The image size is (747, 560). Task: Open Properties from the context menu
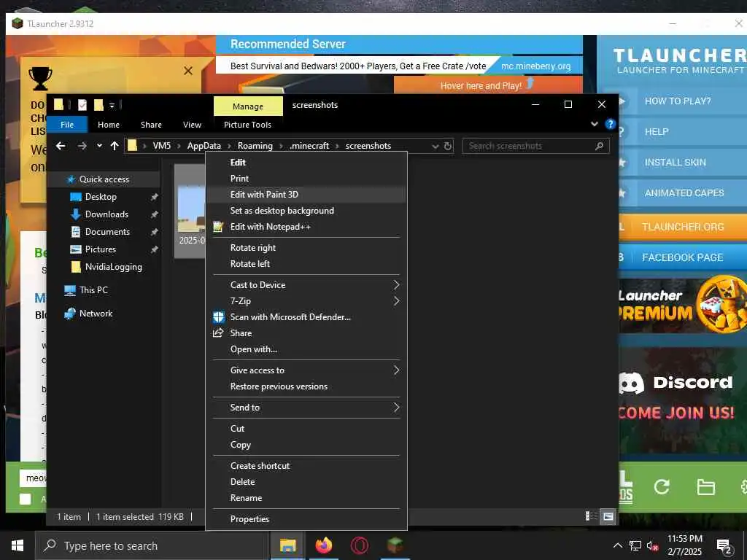(x=306, y=519)
